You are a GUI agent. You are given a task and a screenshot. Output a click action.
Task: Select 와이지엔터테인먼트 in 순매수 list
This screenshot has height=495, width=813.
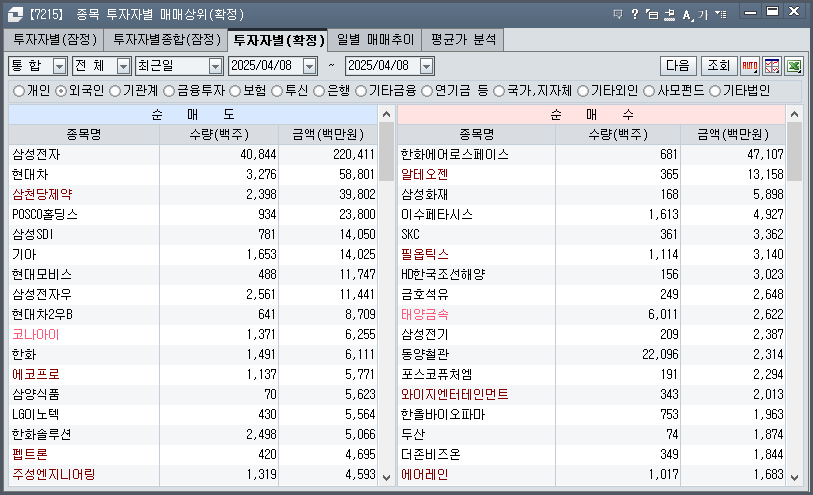pos(455,395)
